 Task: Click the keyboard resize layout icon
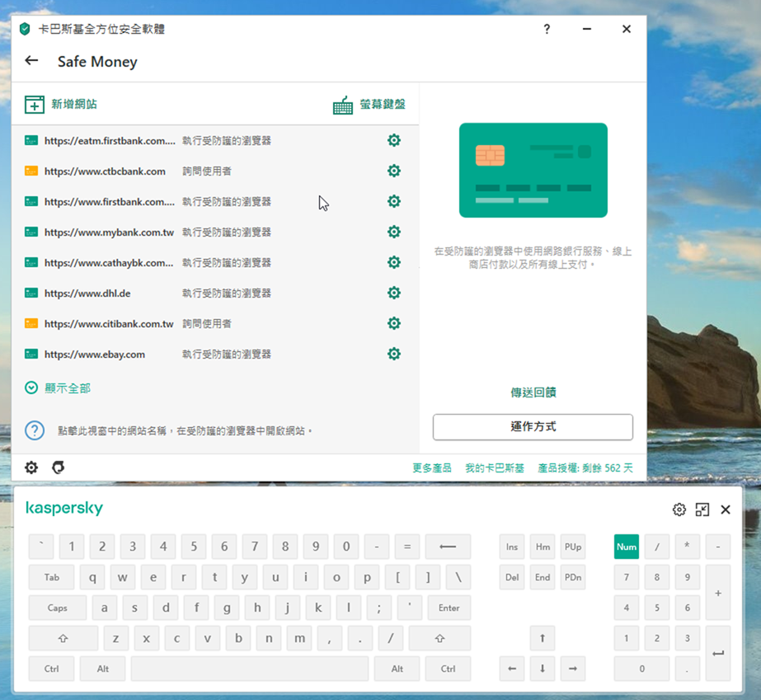click(x=702, y=510)
